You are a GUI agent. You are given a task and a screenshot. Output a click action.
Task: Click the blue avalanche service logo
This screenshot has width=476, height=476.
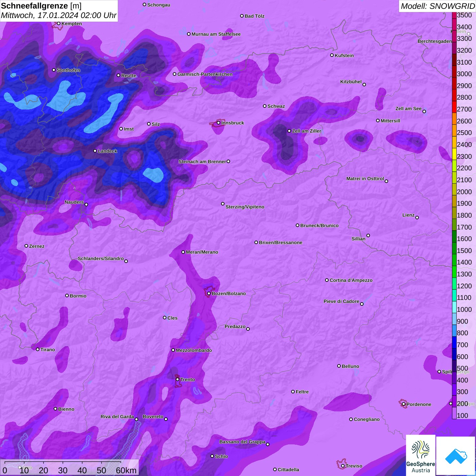(x=456, y=456)
